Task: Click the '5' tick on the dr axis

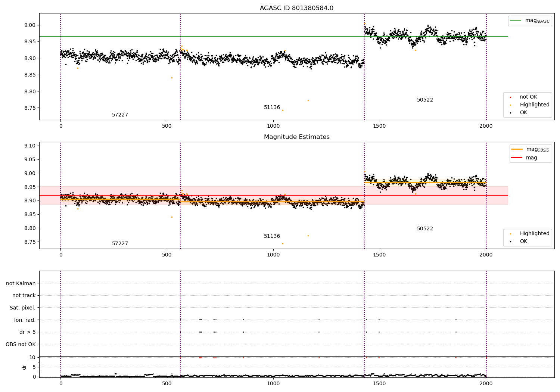Action: (34, 367)
